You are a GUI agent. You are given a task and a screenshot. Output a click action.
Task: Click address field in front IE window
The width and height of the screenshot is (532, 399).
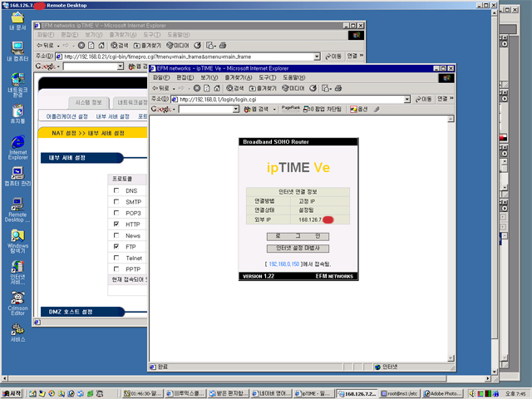(x=291, y=99)
